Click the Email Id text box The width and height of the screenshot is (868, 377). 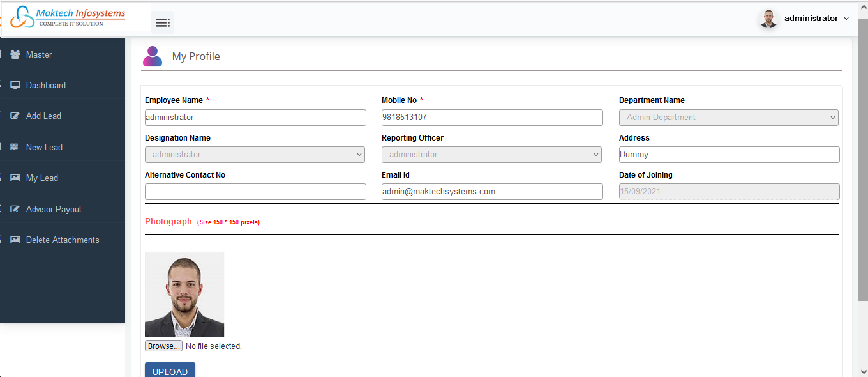pyautogui.click(x=491, y=192)
